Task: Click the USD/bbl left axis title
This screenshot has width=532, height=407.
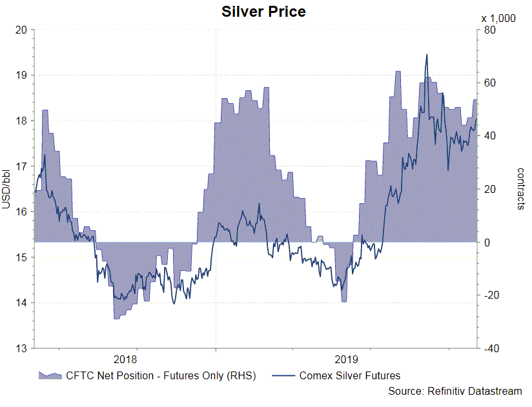Action: (x=6, y=188)
